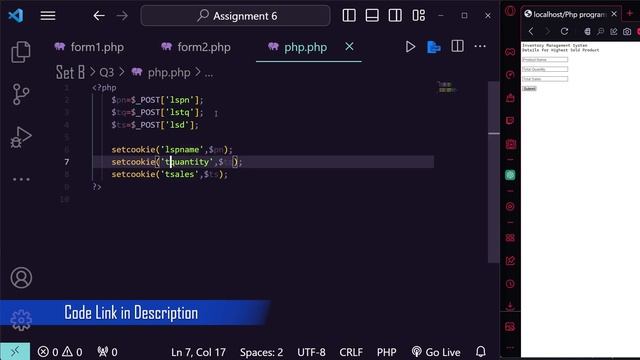This screenshot has width=640, height=360.
Task: Open Customize Layout options
Action: [419, 16]
